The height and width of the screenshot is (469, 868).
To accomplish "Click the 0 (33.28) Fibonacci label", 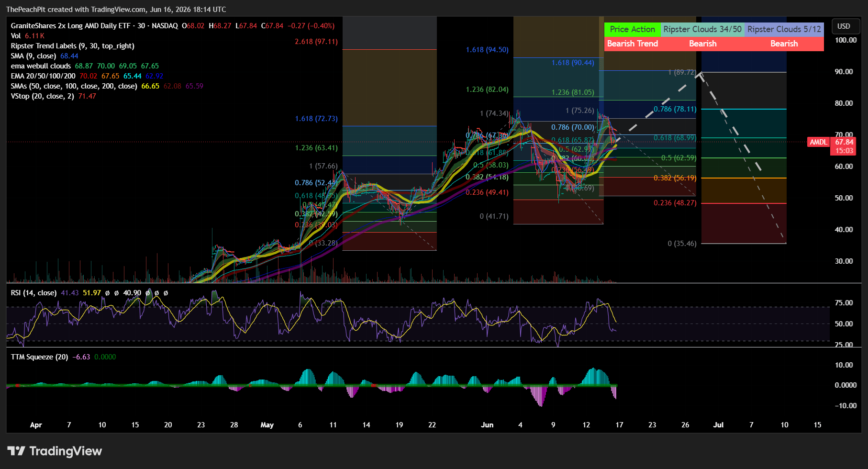I will pyautogui.click(x=323, y=243).
